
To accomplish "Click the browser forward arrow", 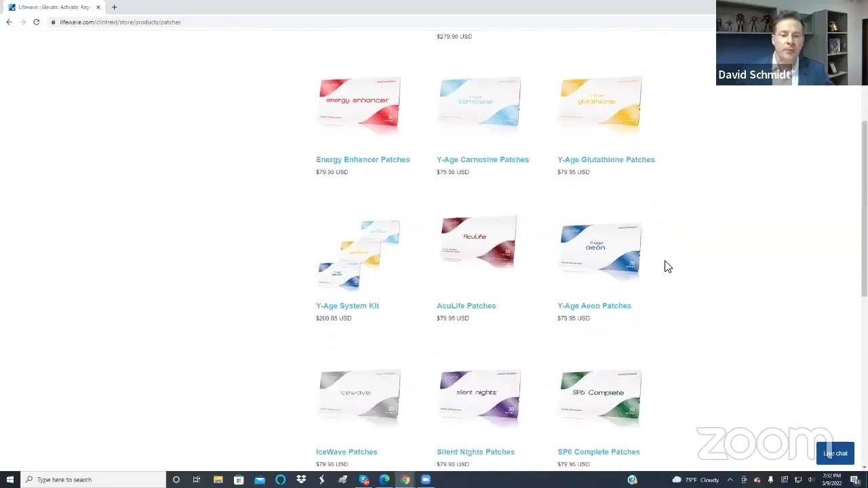I will (x=22, y=22).
